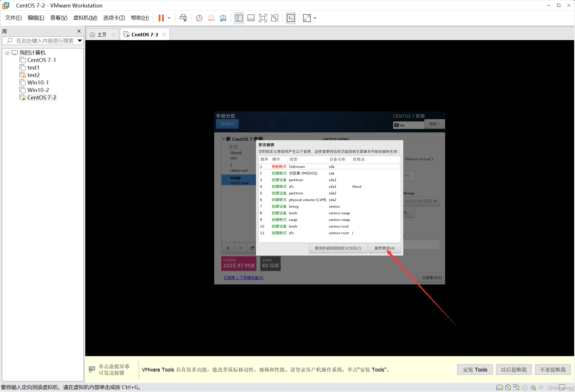Expand the power options dropdown arrow
This screenshot has width=575, height=392.
pyautogui.click(x=169, y=18)
